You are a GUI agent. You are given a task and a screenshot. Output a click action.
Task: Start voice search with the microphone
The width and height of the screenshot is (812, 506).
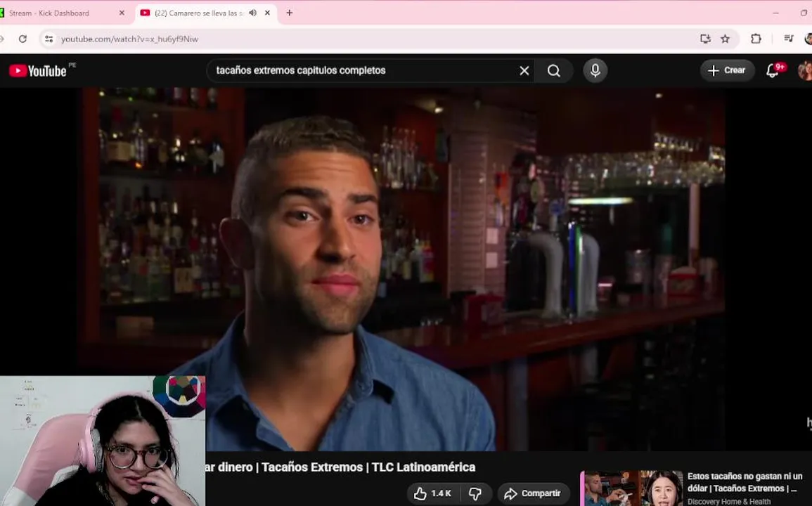tap(595, 70)
